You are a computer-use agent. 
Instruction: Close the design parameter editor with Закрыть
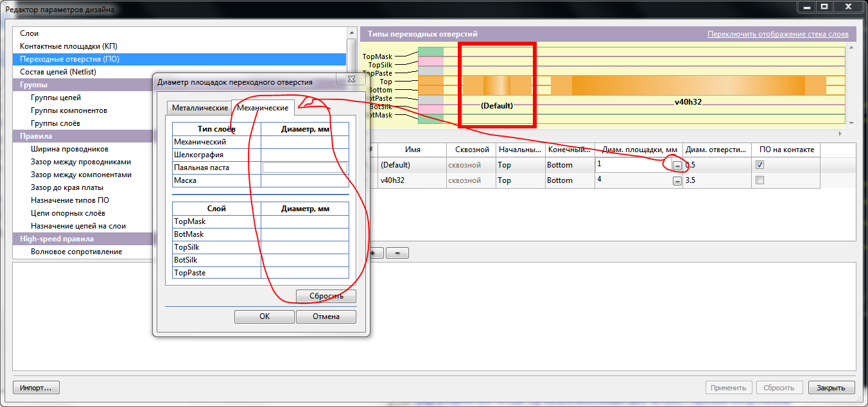[831, 388]
